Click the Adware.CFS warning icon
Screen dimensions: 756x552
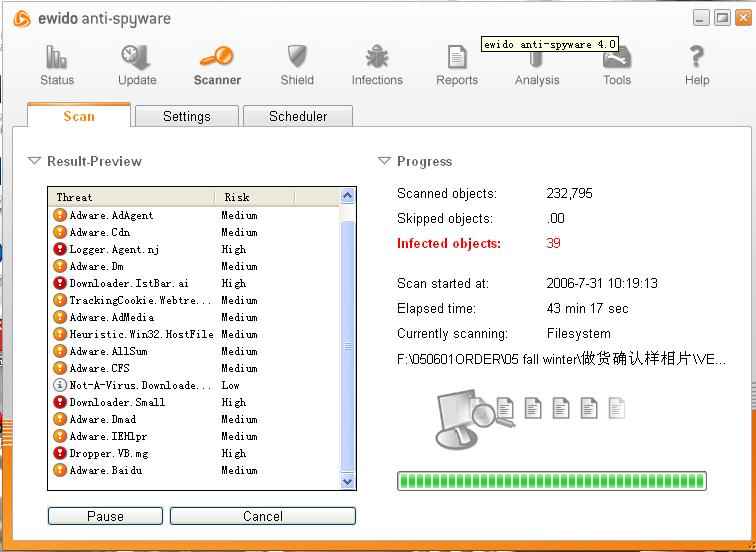click(60, 368)
